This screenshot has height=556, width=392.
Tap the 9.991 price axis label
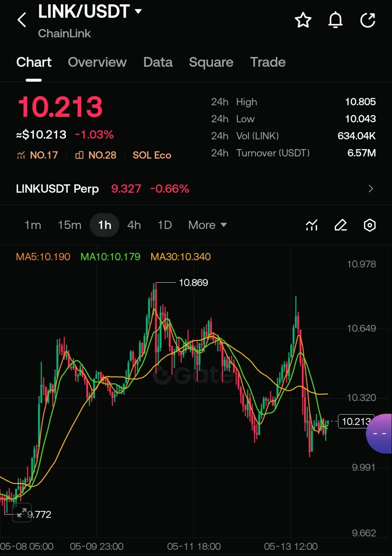click(363, 467)
